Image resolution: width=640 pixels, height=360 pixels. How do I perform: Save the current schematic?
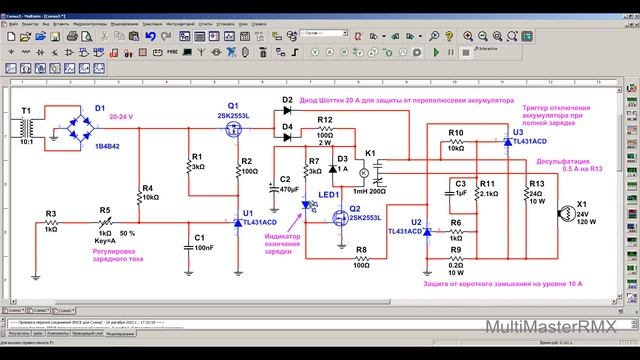(55, 37)
